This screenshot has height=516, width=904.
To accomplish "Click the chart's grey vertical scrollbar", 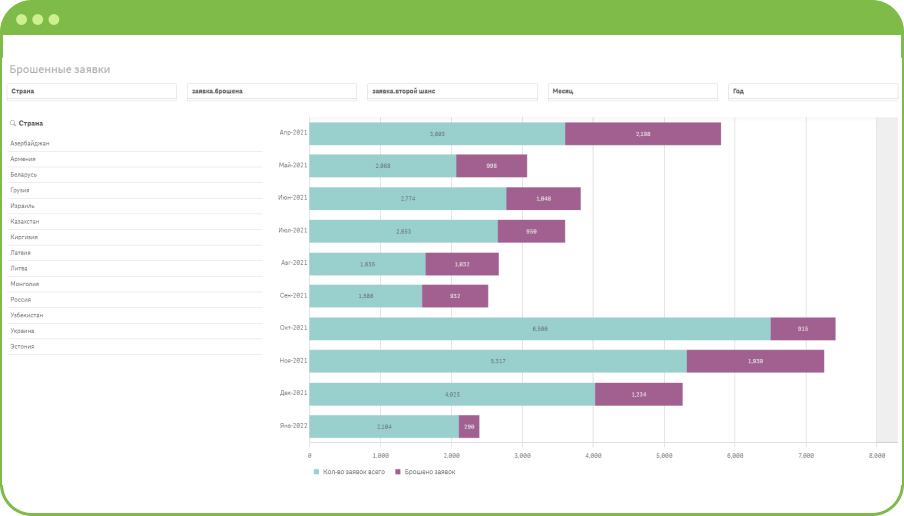I will pyautogui.click(x=886, y=280).
